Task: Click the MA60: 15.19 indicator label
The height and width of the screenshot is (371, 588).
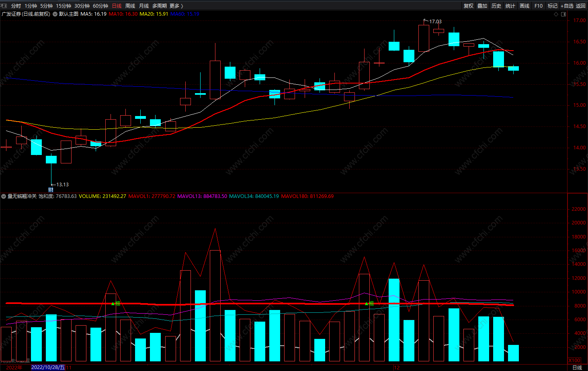Action: 185,14
